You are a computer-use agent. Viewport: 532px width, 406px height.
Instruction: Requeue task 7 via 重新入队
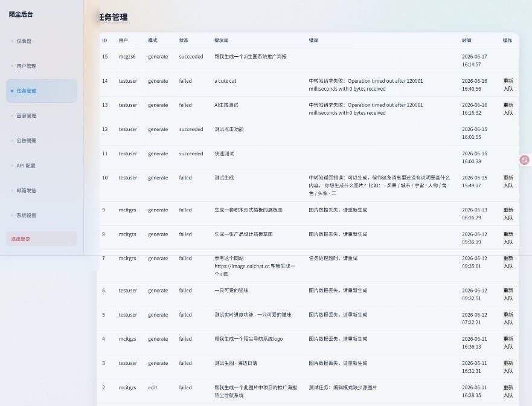[508, 262]
